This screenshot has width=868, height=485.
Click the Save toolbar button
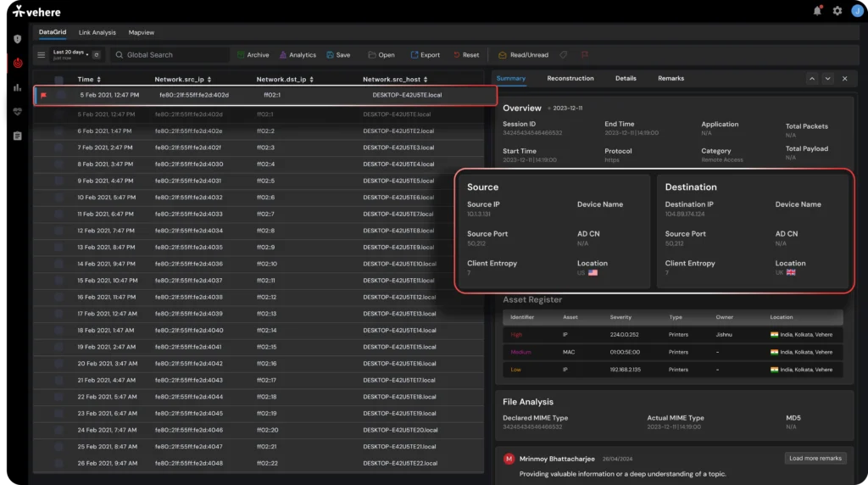[338, 55]
